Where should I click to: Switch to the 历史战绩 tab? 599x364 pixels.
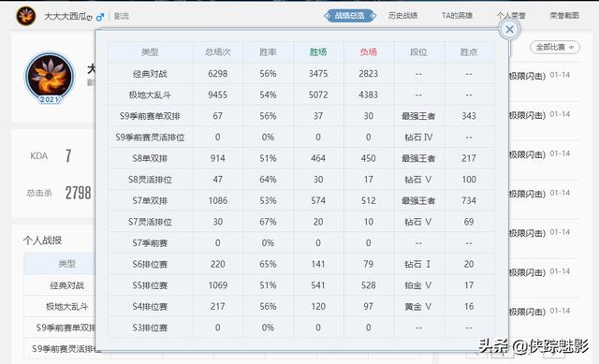click(402, 16)
